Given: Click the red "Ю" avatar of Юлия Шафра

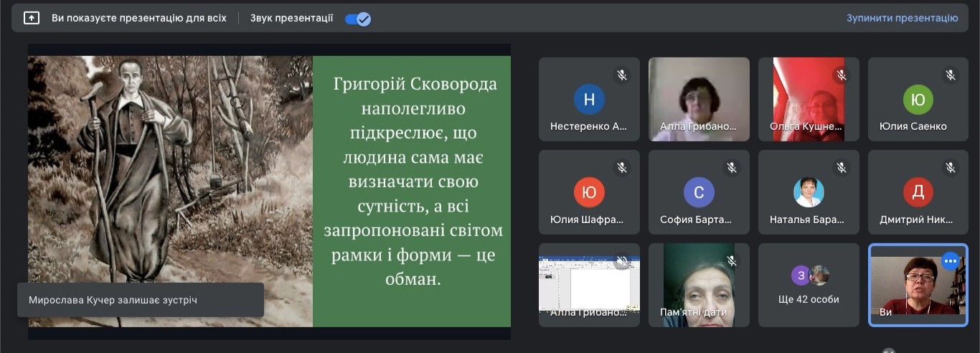Looking at the screenshot, I should pos(589,192).
